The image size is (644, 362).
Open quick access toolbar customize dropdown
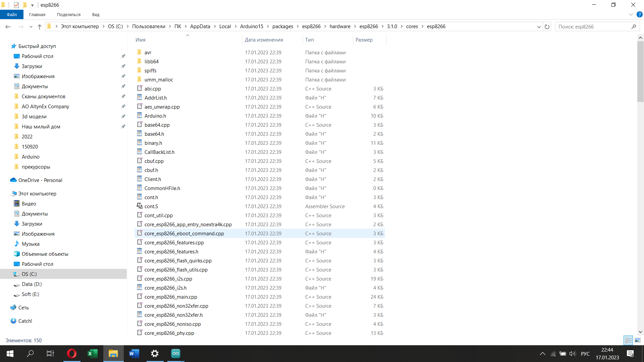tap(32, 5)
